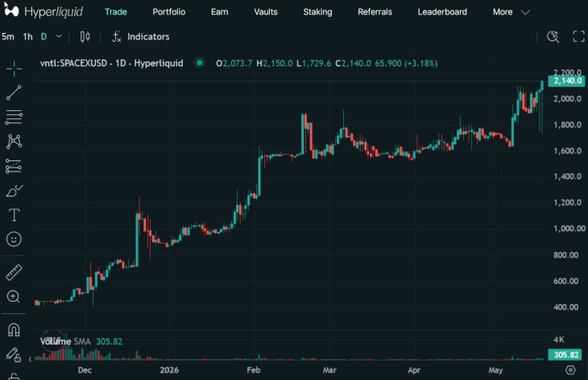This screenshot has height=380, width=588.
Task: Toggle magnet mode
Action: 14,330
